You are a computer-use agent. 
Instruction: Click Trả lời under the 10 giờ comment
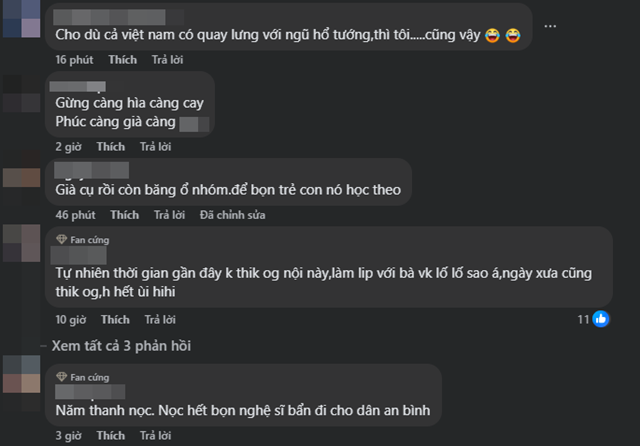160,320
